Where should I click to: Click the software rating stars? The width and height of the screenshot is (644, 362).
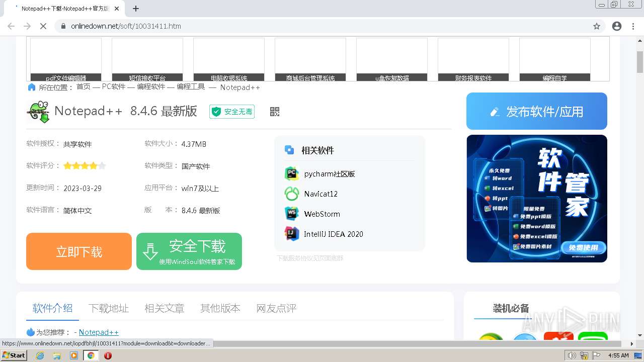(85, 165)
